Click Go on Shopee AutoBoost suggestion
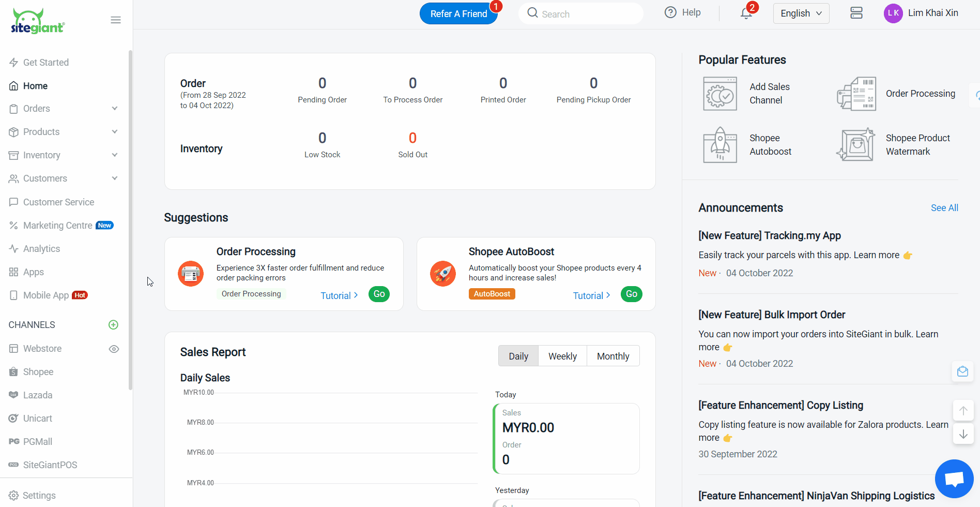This screenshot has height=507, width=980. (631, 294)
